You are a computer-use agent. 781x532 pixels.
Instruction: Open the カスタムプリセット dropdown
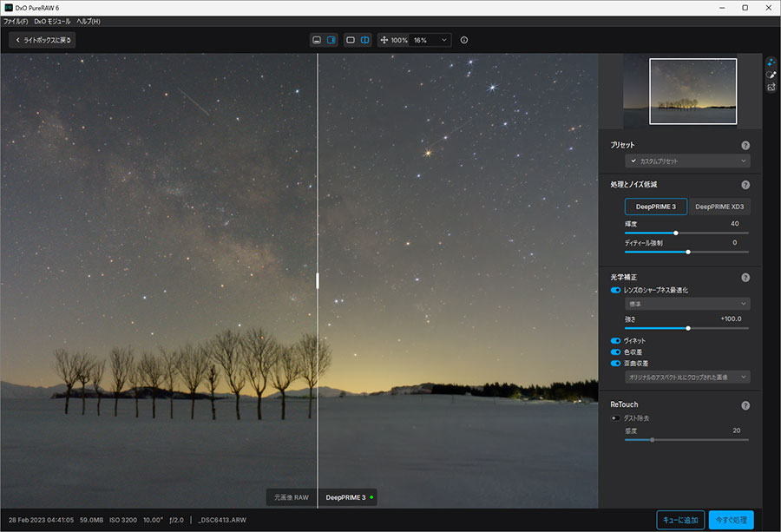coord(688,161)
